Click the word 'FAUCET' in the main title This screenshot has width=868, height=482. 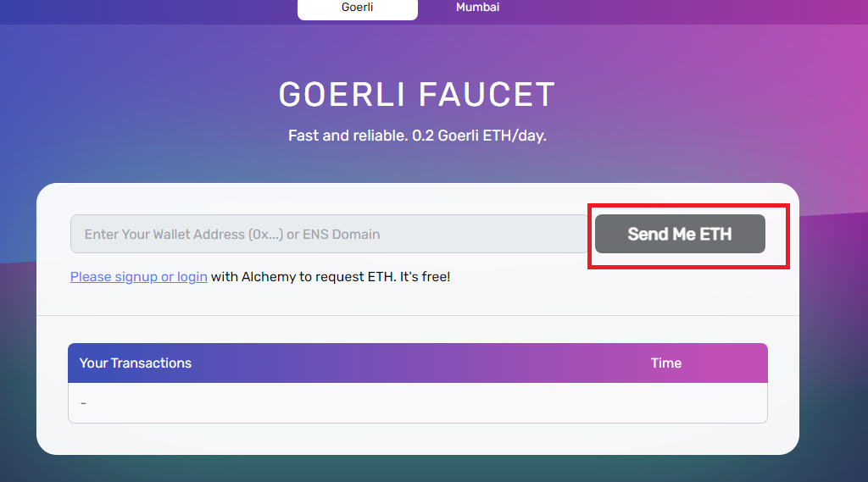click(x=487, y=94)
